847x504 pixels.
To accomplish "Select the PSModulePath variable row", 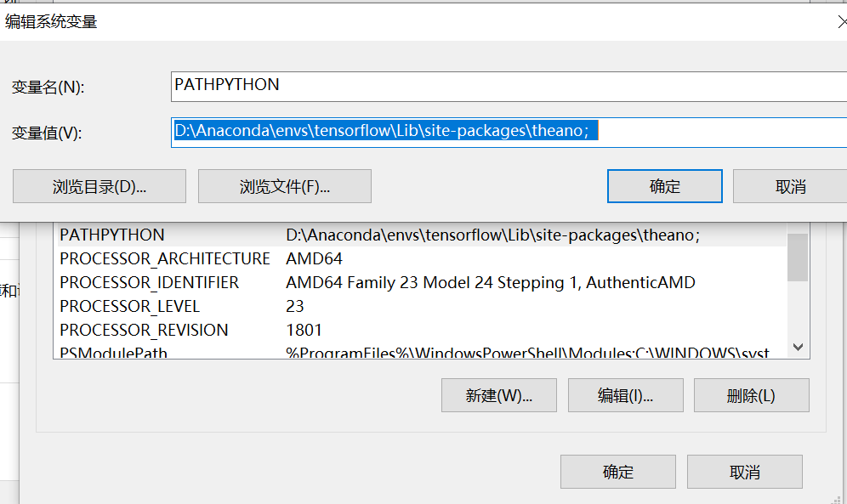I will coord(421,351).
